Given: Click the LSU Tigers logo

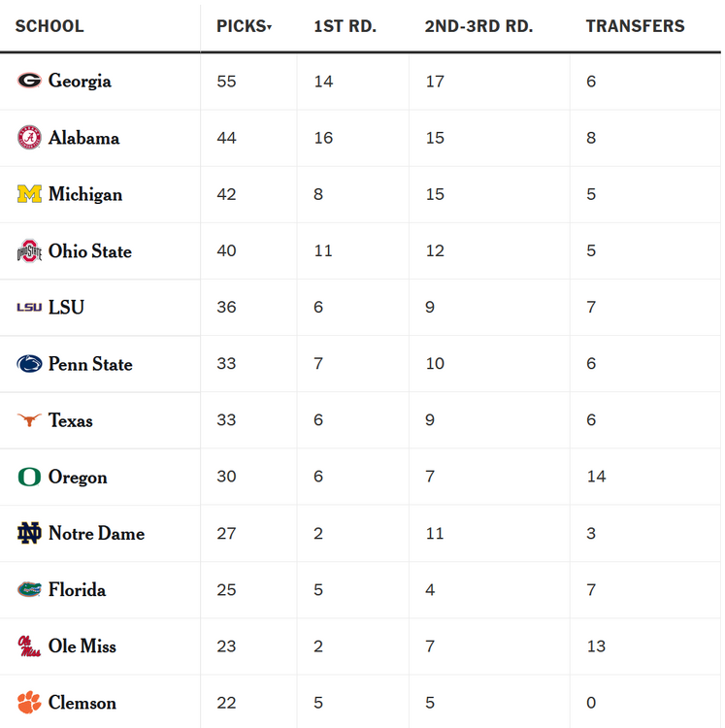Looking at the screenshot, I should 29,307.
